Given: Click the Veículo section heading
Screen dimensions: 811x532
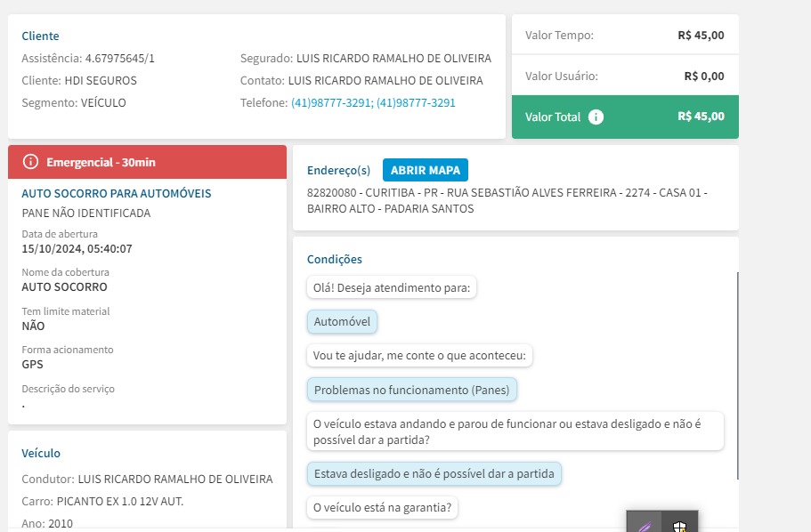Looking at the screenshot, I should tap(41, 454).
